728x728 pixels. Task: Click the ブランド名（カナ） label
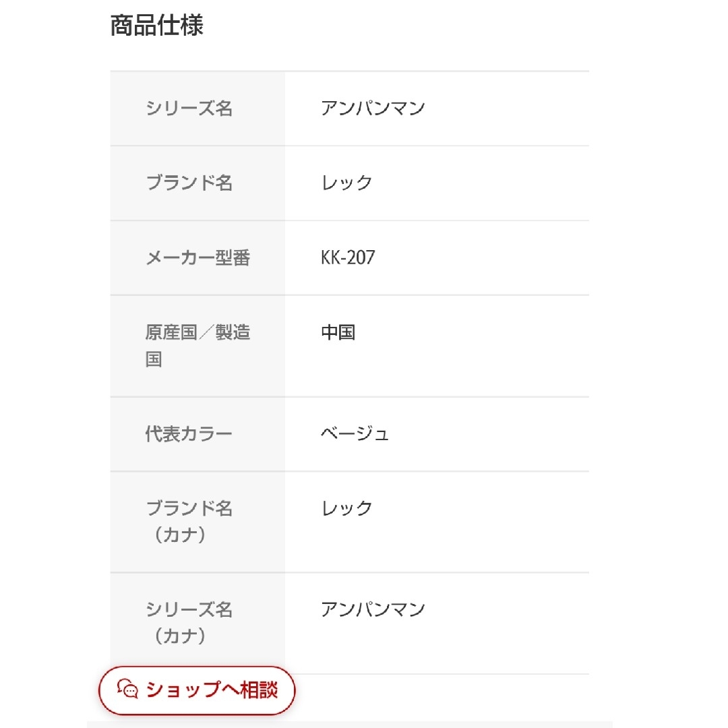click(x=189, y=521)
